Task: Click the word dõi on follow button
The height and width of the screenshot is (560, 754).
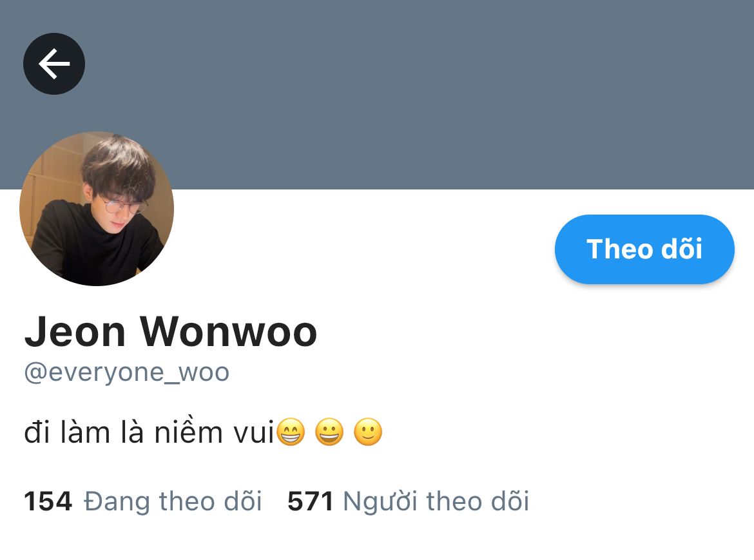Action: (x=682, y=249)
